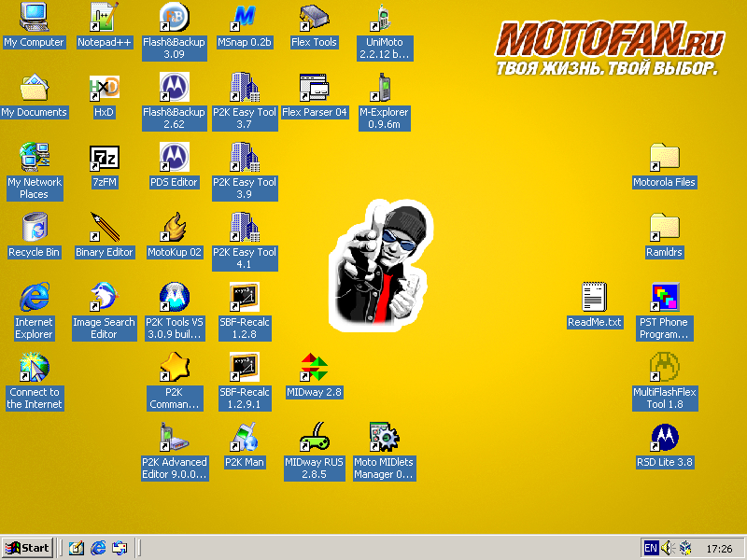Click Show Desktop in Quick Launch
Screen dimensions: 747x560
pos(77,548)
